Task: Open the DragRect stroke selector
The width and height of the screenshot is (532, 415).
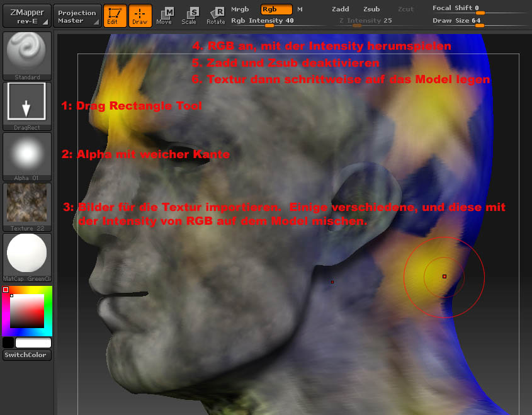Action: [x=26, y=105]
